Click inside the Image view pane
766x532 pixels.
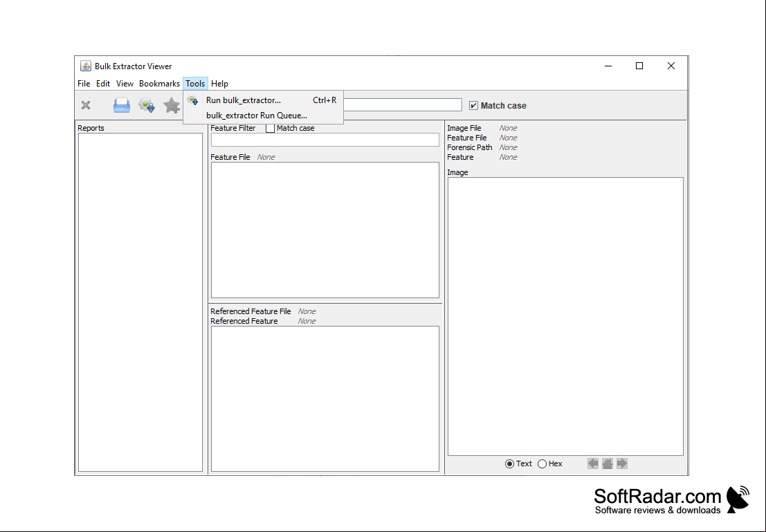(x=565, y=317)
